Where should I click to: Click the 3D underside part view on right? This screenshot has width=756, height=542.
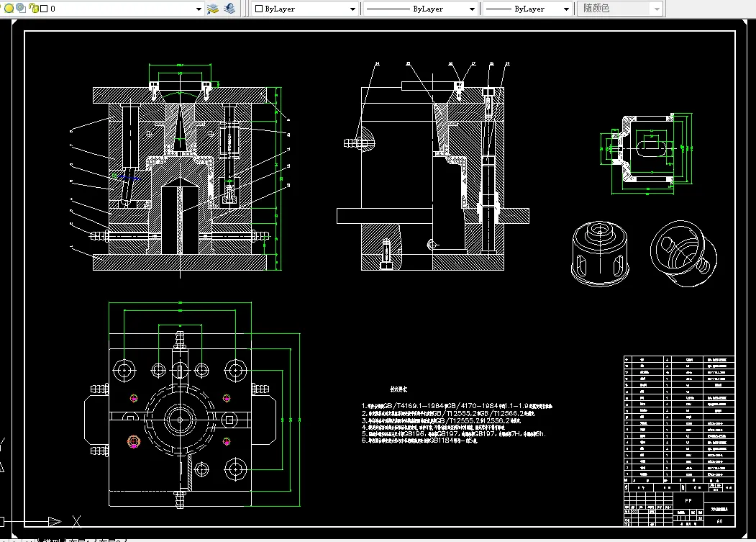click(x=683, y=254)
